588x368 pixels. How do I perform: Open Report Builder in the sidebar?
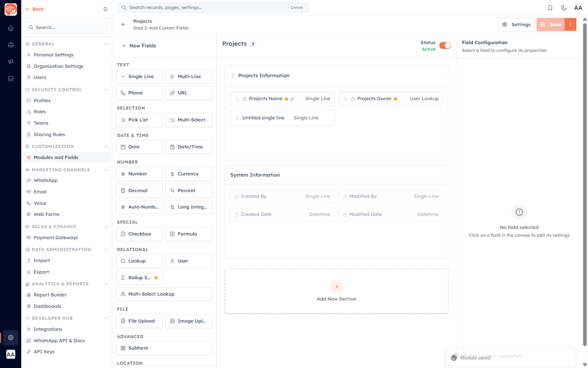67,295
